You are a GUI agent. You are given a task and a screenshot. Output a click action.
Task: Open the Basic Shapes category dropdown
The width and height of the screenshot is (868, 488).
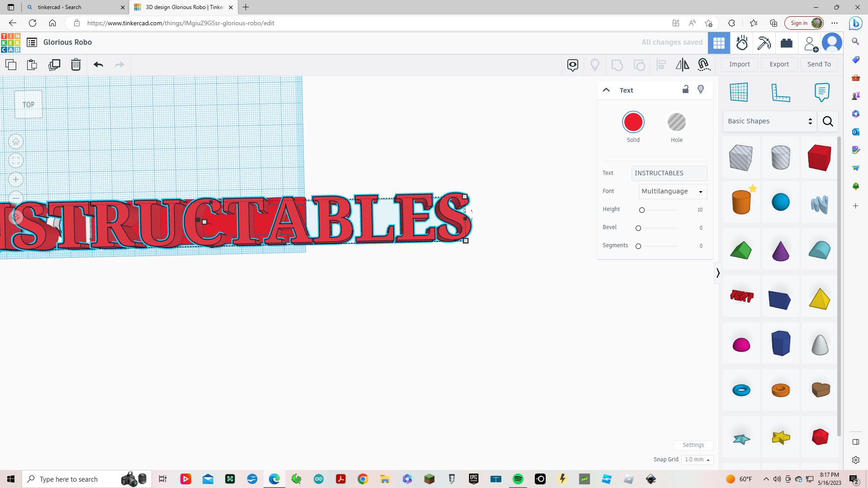click(x=769, y=121)
